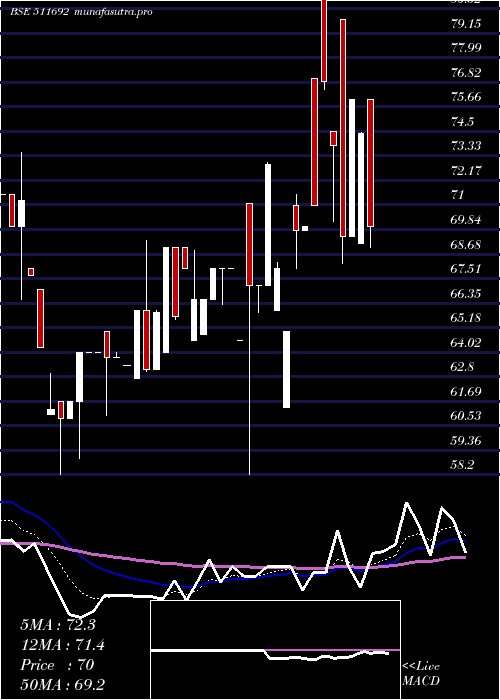Click the '12MA : 71.4' readout
Viewport: 500px width, 700px height.
point(63,645)
